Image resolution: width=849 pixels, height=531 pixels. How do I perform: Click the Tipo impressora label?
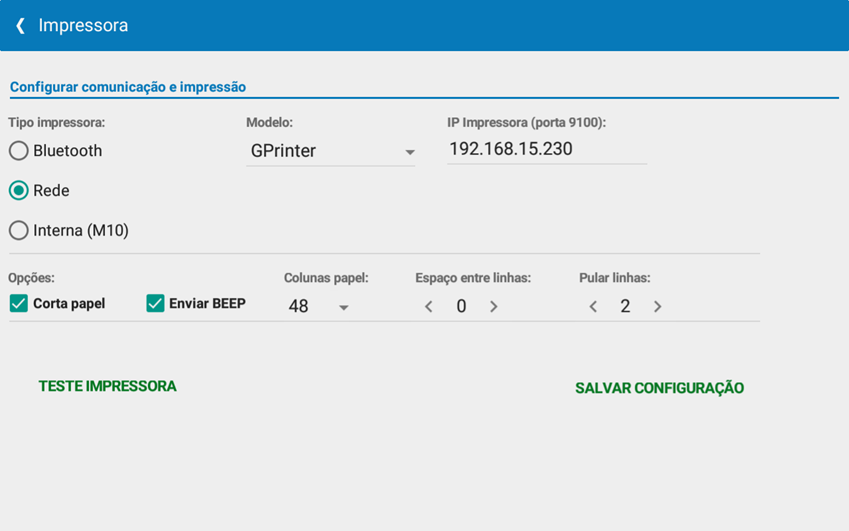click(x=57, y=122)
